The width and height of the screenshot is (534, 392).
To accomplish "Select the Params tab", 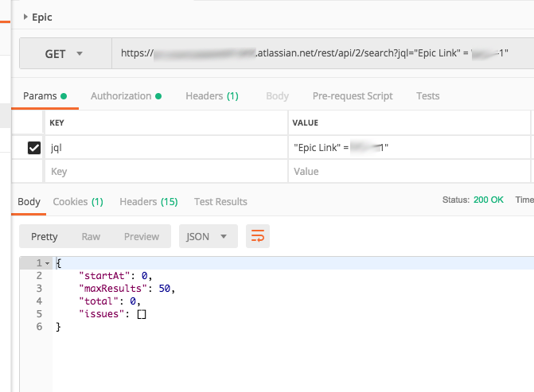I will [x=45, y=96].
